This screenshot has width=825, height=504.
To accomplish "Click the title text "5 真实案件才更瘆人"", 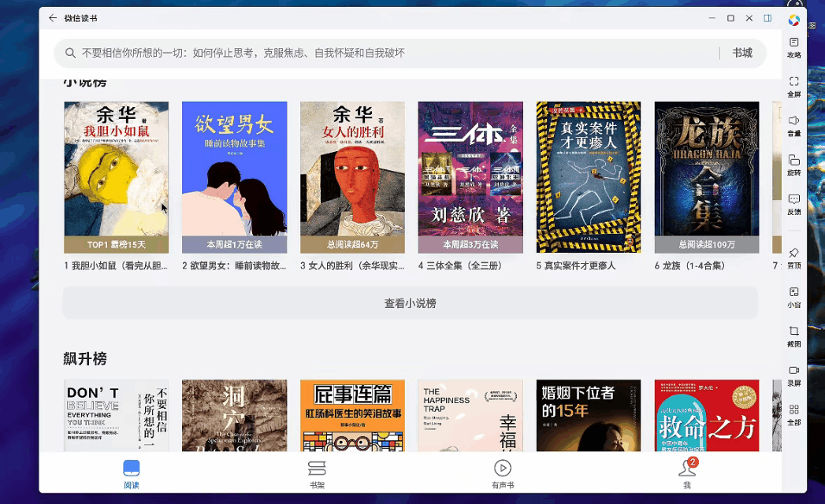I will 575,265.
